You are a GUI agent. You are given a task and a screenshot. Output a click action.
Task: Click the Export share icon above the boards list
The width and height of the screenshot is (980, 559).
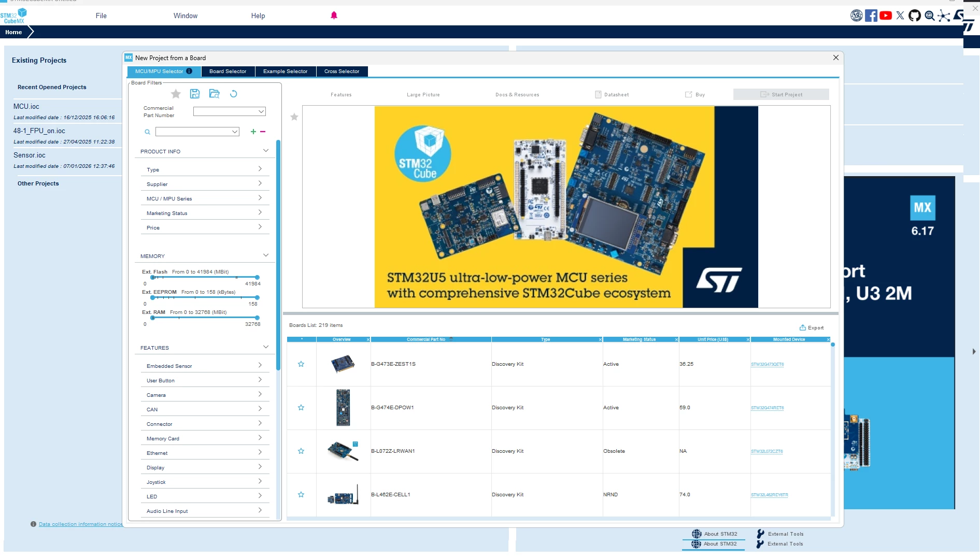[x=803, y=327]
